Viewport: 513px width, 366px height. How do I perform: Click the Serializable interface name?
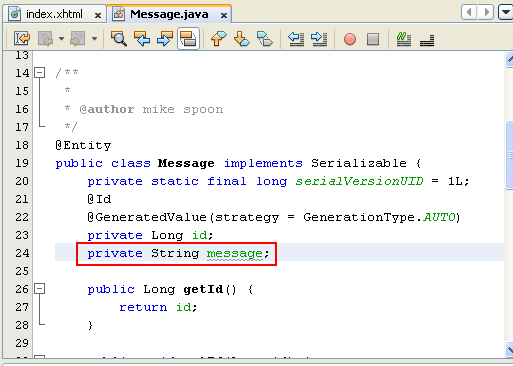359,163
